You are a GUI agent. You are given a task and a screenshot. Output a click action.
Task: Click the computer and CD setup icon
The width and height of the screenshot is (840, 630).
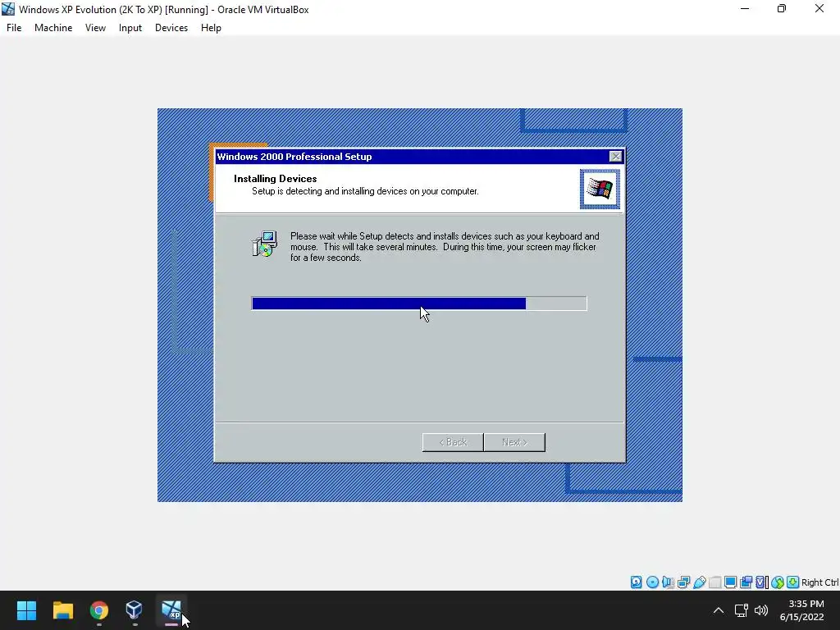(x=265, y=244)
